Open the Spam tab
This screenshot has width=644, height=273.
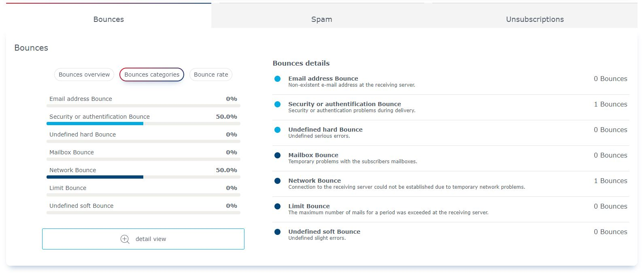tap(322, 19)
